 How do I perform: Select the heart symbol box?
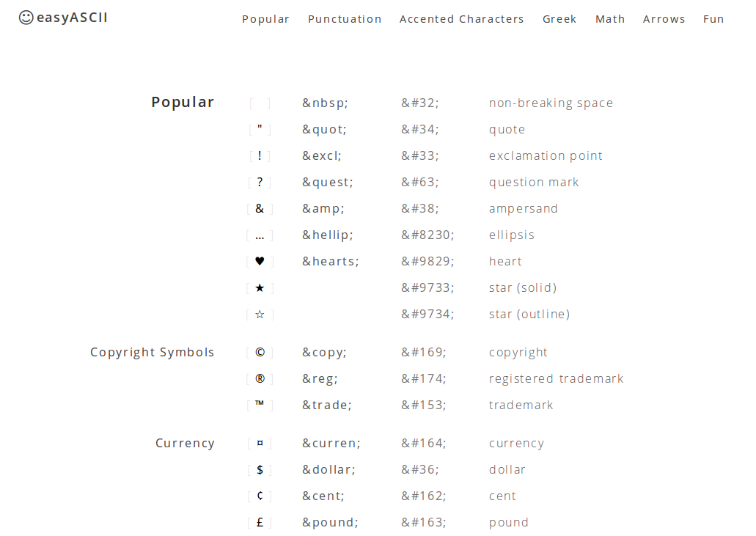tap(260, 261)
